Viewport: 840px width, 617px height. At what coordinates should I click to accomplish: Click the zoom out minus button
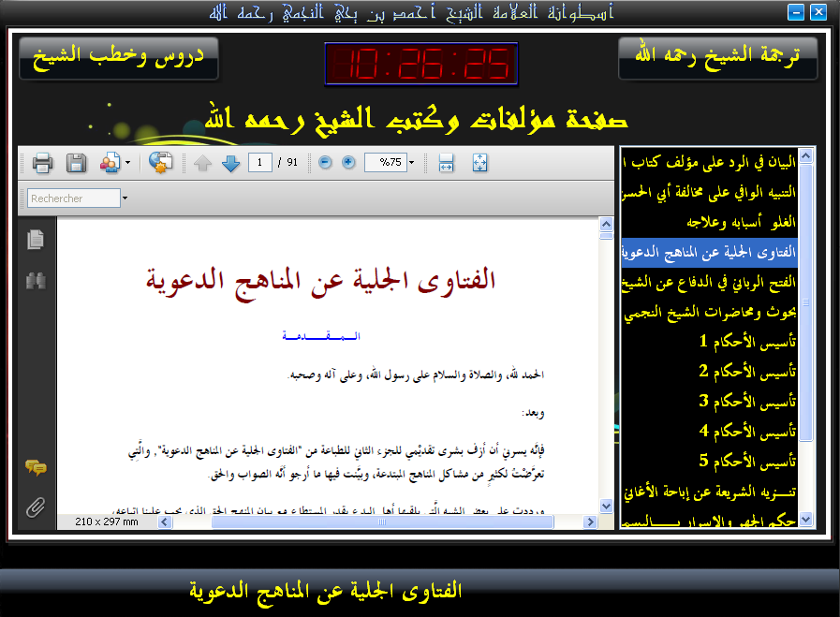coord(325,163)
